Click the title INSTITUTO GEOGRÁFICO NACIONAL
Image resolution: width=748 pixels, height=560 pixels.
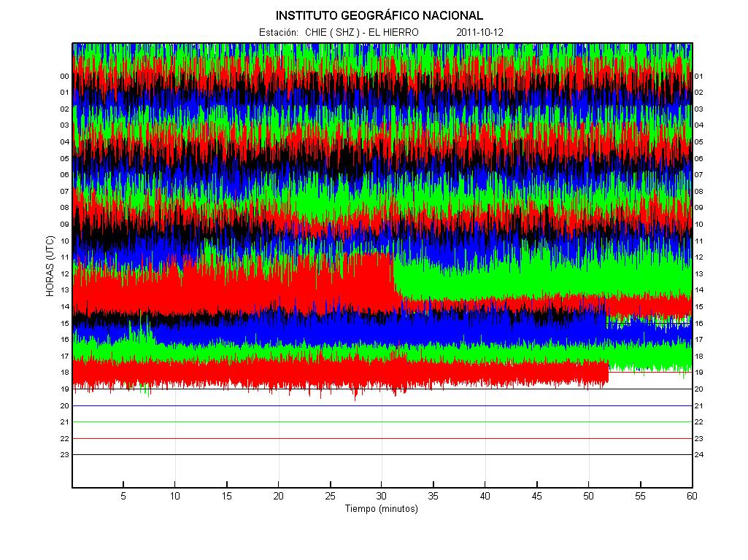pos(379,16)
